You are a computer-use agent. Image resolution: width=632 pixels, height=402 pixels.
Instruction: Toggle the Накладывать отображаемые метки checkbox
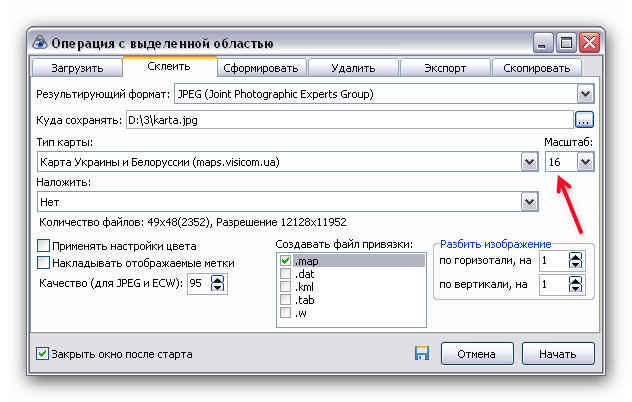pyautogui.click(x=43, y=263)
